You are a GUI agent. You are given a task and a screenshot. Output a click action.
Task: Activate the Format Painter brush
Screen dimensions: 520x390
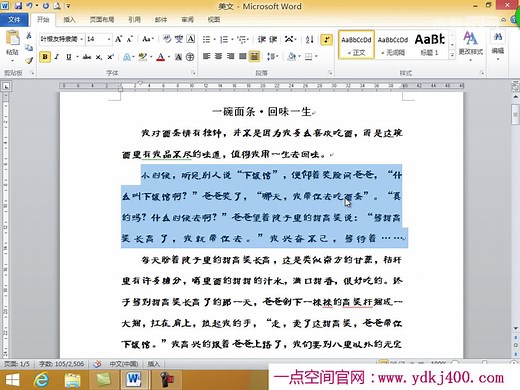tap(29, 60)
